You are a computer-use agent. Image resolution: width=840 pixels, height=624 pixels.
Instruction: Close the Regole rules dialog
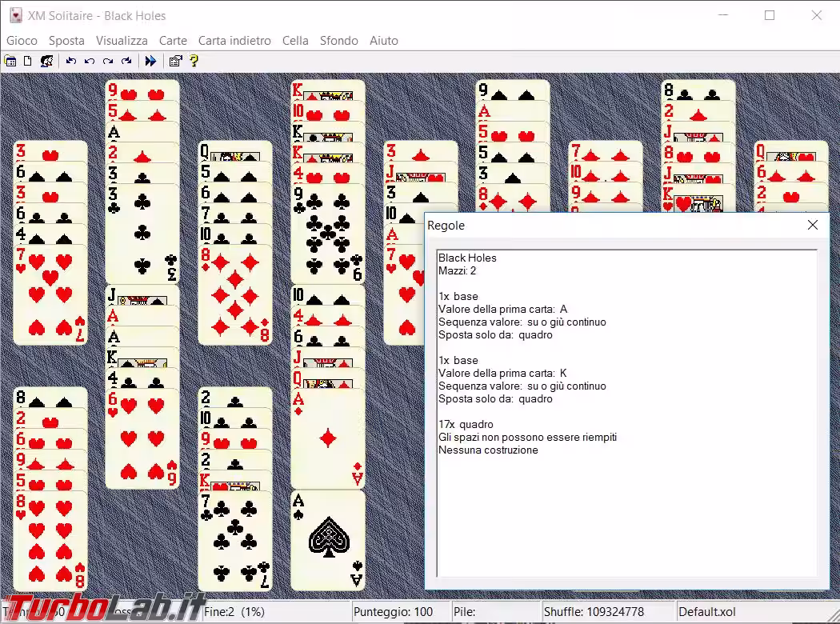[x=813, y=226]
